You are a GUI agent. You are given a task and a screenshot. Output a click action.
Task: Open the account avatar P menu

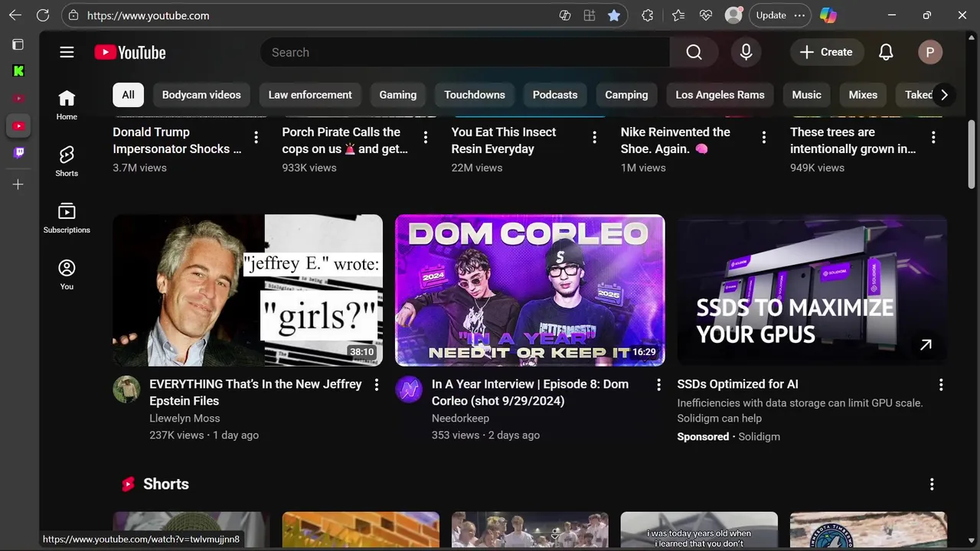pos(930,52)
